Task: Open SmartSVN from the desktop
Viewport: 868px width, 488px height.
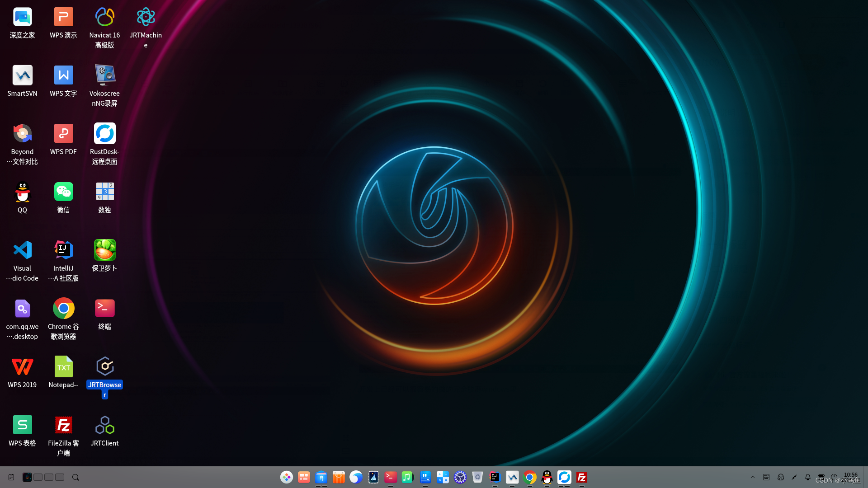Action: [x=22, y=81]
